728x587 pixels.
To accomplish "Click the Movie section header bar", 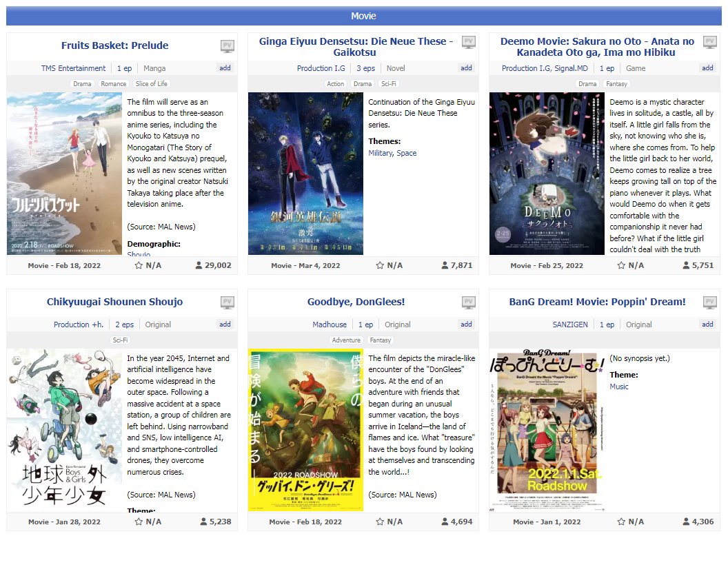I will (363, 16).
